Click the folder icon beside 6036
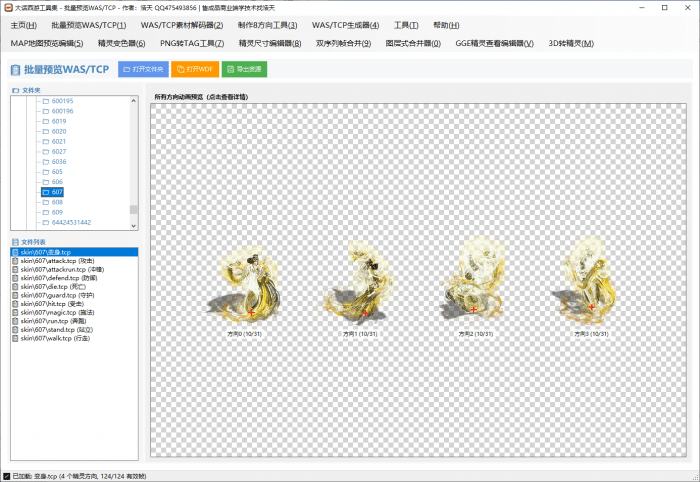 (x=45, y=161)
